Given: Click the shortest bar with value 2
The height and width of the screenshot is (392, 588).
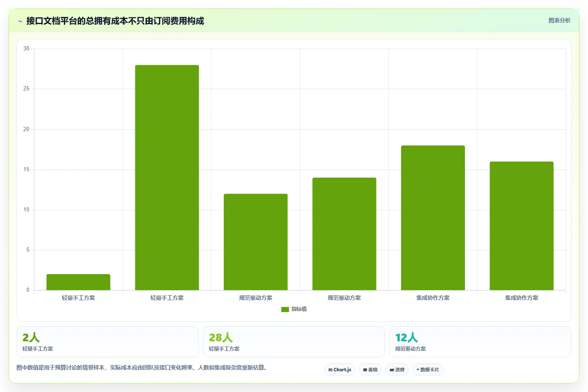Looking at the screenshot, I should click(x=78, y=282).
